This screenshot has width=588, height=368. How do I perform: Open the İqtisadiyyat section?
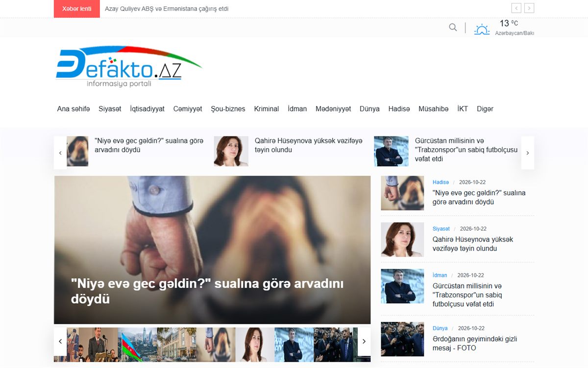tap(147, 109)
